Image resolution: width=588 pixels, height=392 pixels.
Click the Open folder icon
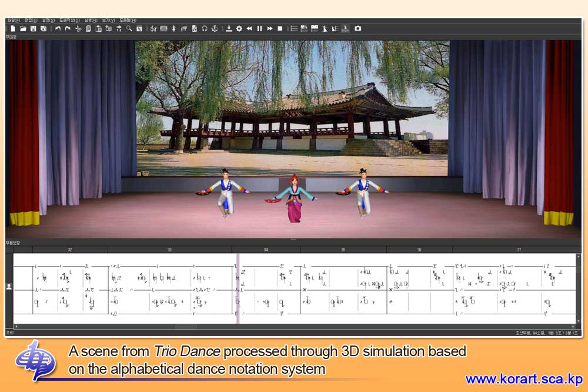pyautogui.click(x=24, y=28)
